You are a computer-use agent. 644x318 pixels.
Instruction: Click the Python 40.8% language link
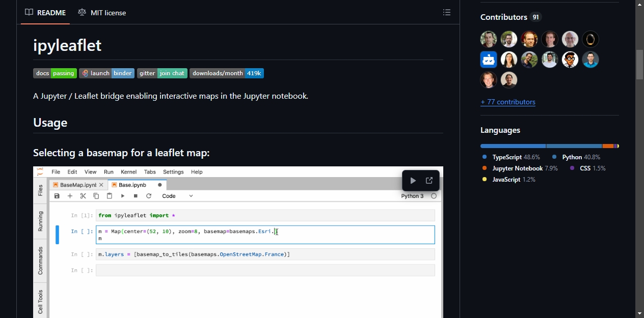(576, 157)
